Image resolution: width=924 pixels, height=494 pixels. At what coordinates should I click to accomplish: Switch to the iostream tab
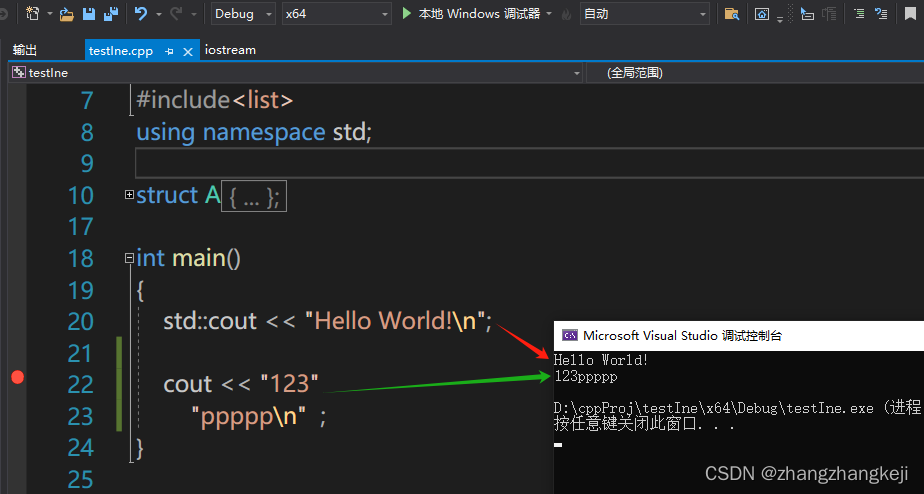point(230,50)
